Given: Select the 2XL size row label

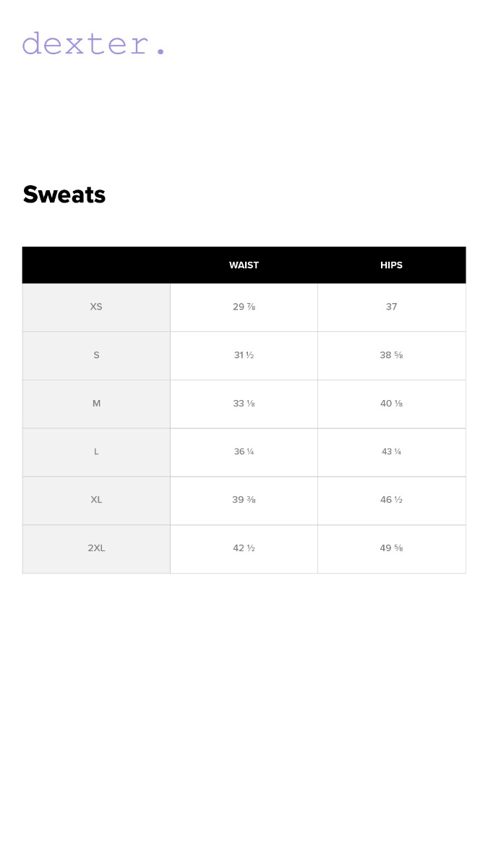Looking at the screenshot, I should click(x=96, y=548).
